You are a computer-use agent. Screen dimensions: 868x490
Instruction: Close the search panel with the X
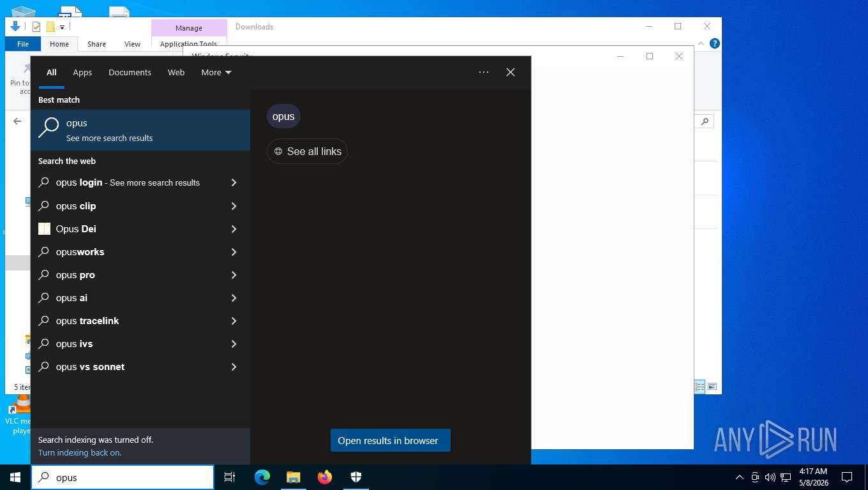click(511, 72)
